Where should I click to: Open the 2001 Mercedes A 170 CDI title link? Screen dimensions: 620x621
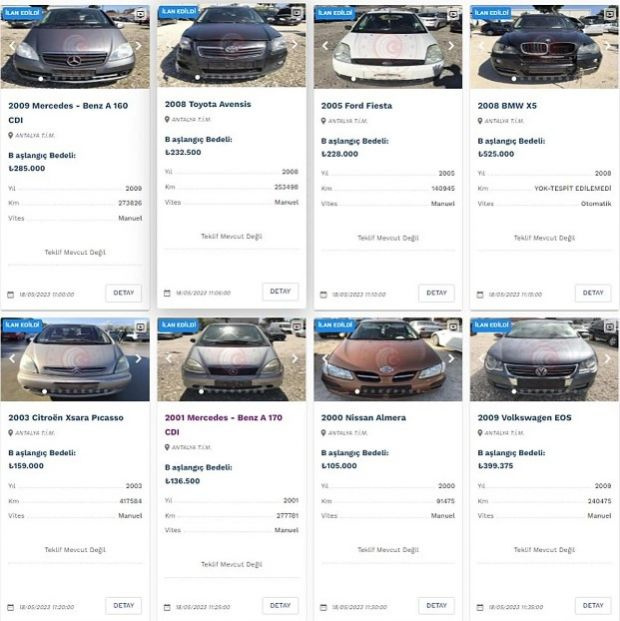tap(223, 425)
